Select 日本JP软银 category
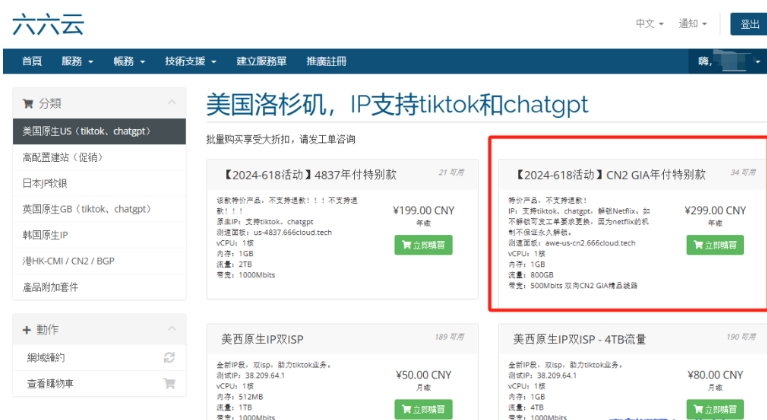 99,183
